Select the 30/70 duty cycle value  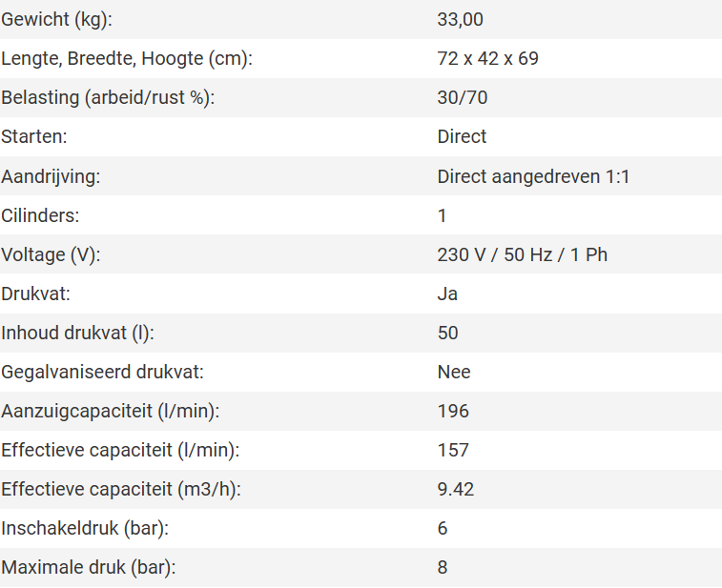[463, 97]
